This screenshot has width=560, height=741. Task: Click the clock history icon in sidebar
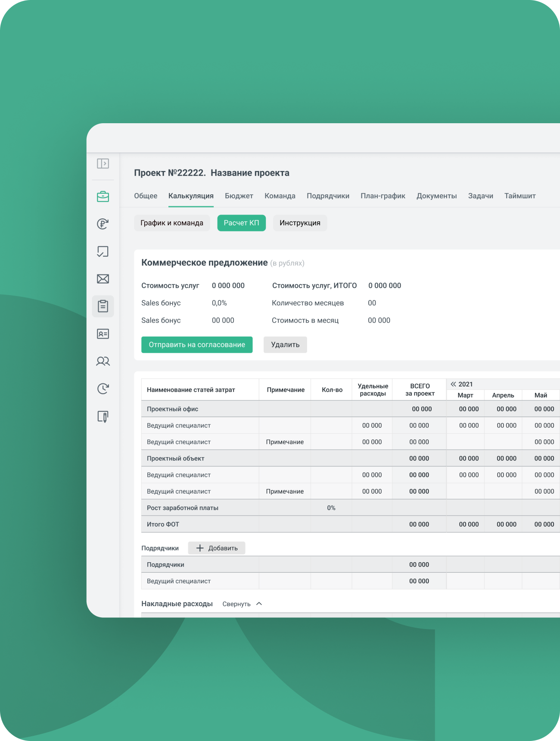pos(103,389)
